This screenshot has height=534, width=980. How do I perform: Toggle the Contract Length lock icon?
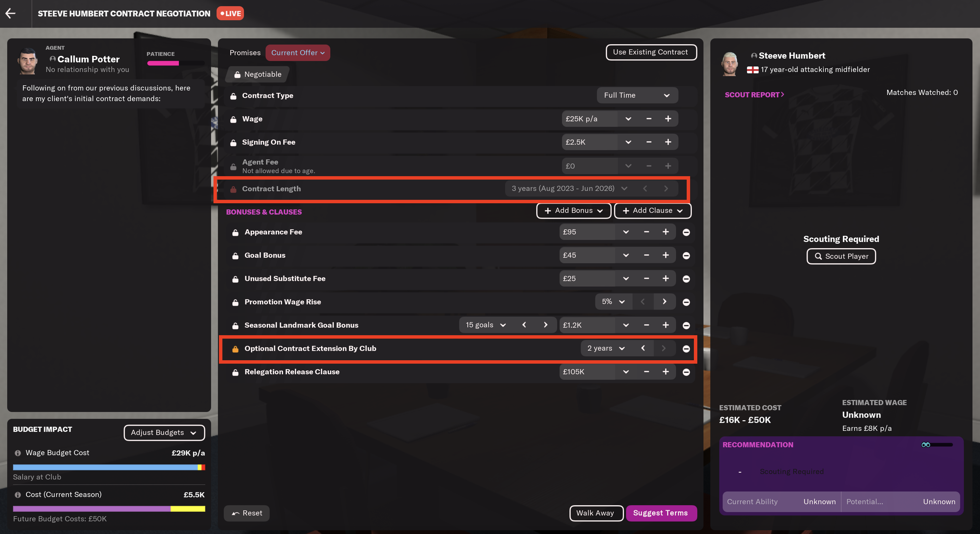[x=233, y=189]
